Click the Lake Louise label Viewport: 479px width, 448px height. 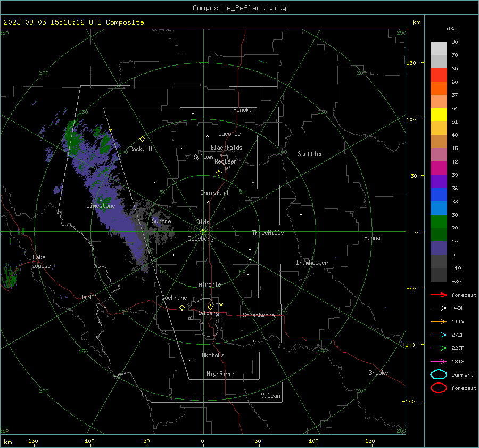tap(41, 262)
